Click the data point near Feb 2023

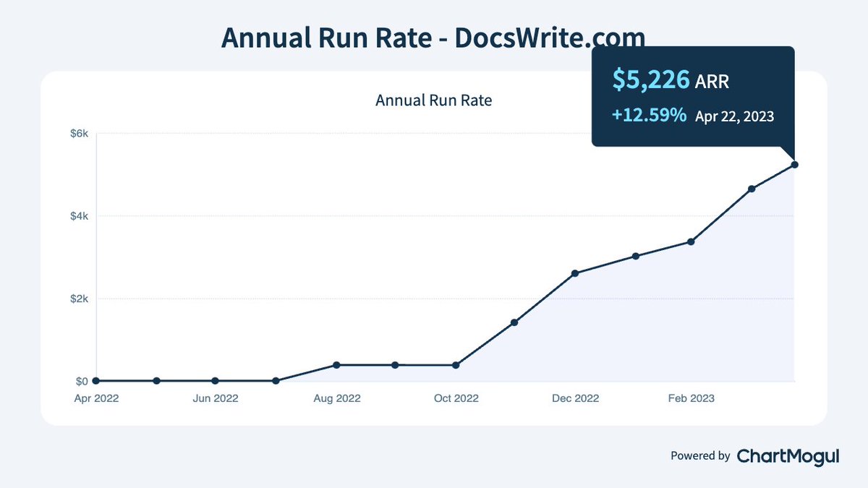pyautogui.click(x=692, y=240)
